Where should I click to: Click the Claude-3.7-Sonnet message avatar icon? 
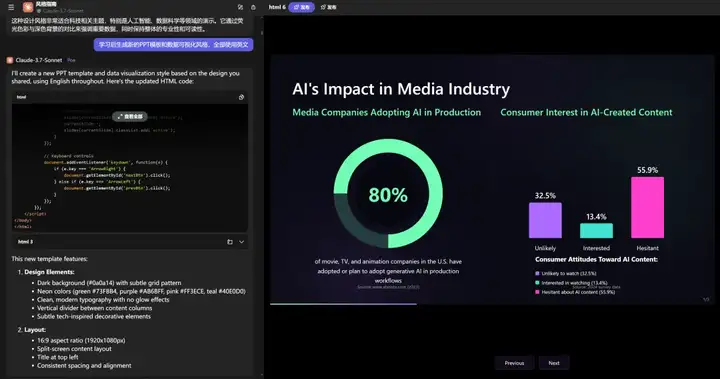[10, 60]
